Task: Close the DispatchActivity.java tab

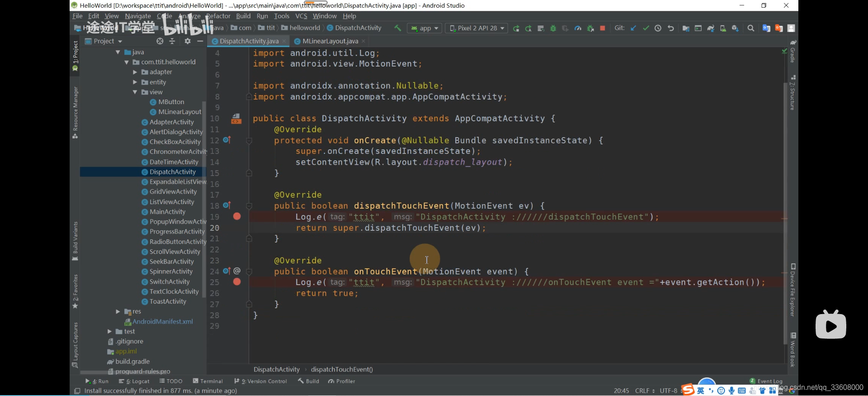Action: click(x=284, y=41)
